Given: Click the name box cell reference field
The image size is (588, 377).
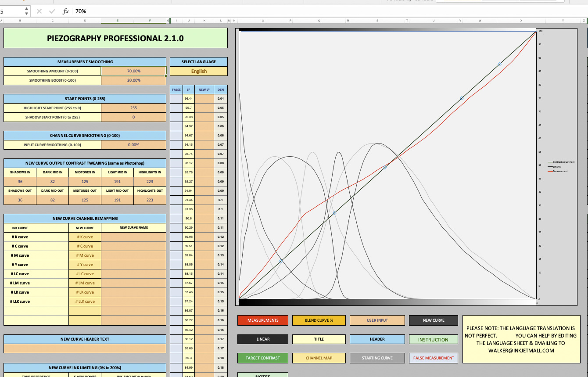Looking at the screenshot, I should pos(11,11).
